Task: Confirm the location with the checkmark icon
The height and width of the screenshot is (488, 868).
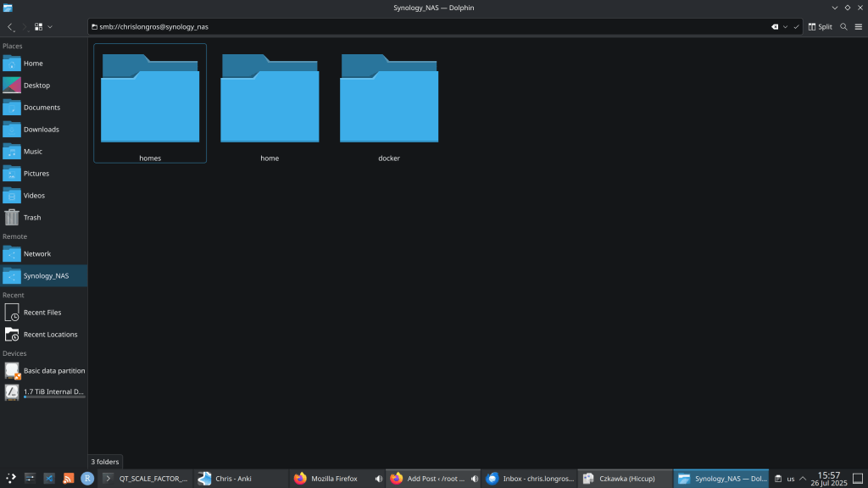Action: point(796,27)
